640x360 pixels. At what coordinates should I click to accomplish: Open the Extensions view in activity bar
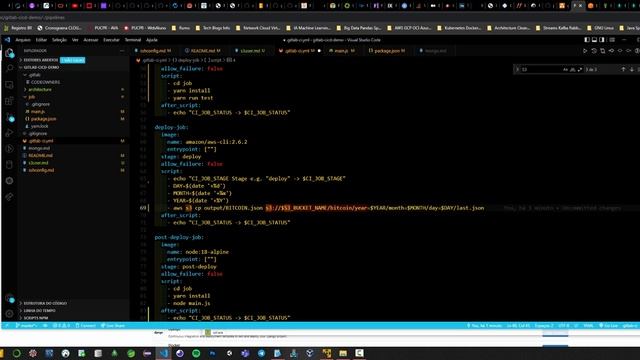[9, 101]
